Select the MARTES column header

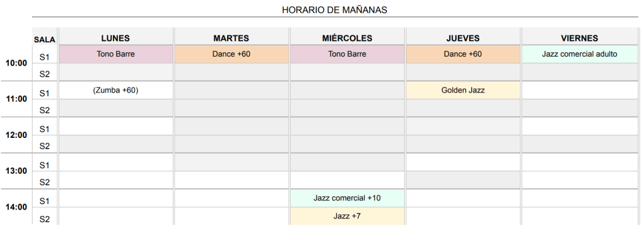231,38
